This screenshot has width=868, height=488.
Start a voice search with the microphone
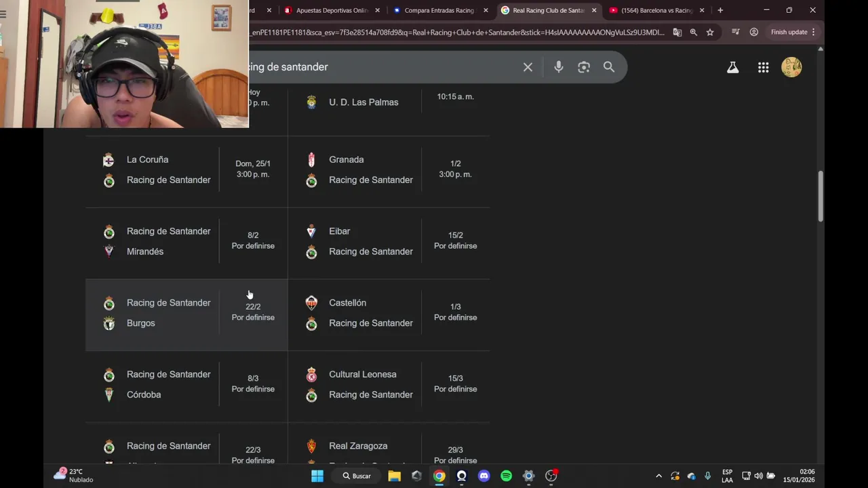[558, 67]
